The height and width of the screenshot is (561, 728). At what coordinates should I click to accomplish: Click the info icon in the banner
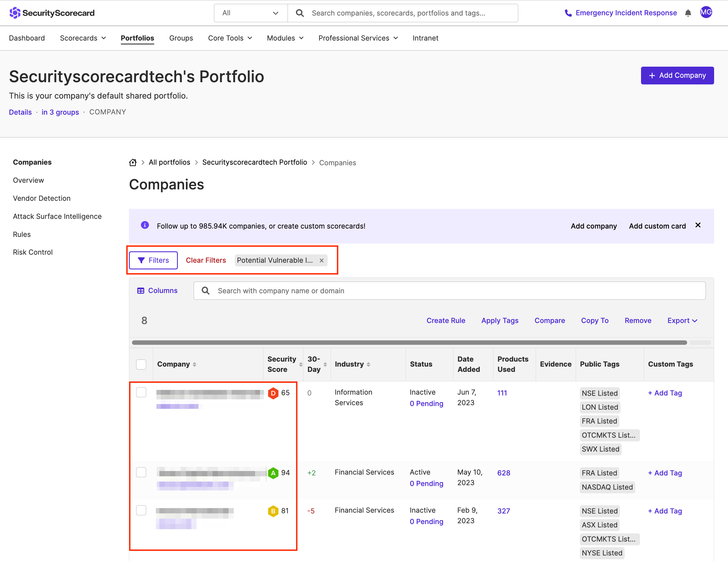pyautogui.click(x=145, y=225)
